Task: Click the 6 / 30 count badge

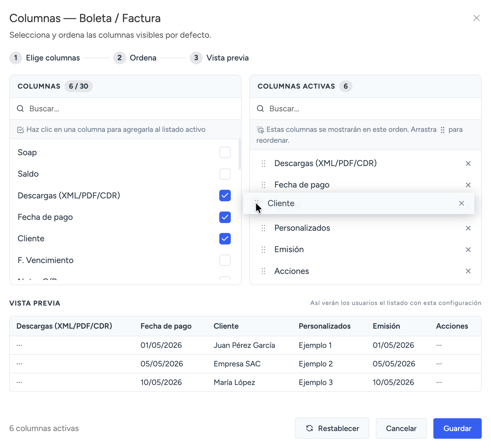Action: tap(79, 86)
